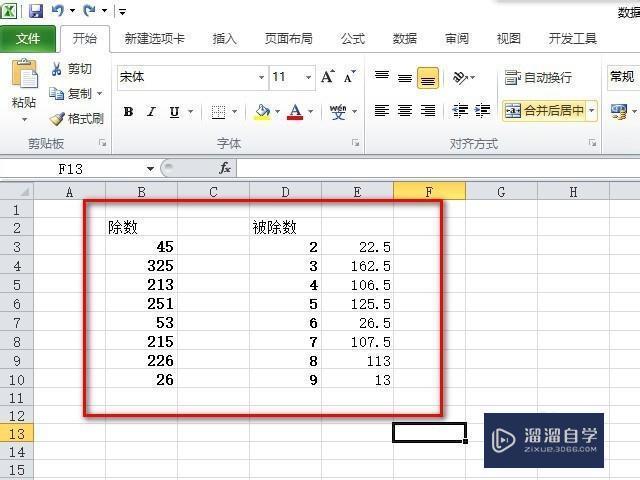Open the 文件 (File) tab

click(28, 39)
